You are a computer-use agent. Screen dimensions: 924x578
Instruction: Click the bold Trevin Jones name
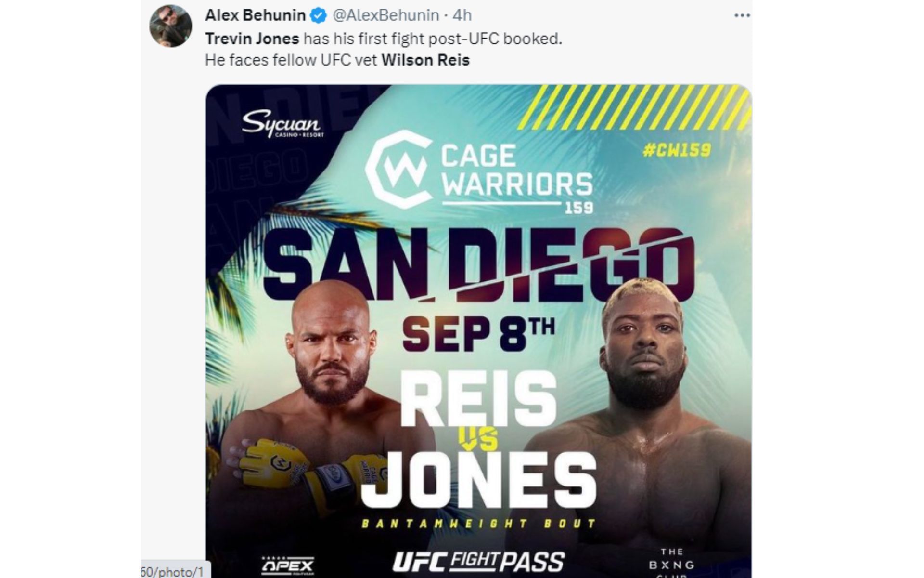[252, 39]
